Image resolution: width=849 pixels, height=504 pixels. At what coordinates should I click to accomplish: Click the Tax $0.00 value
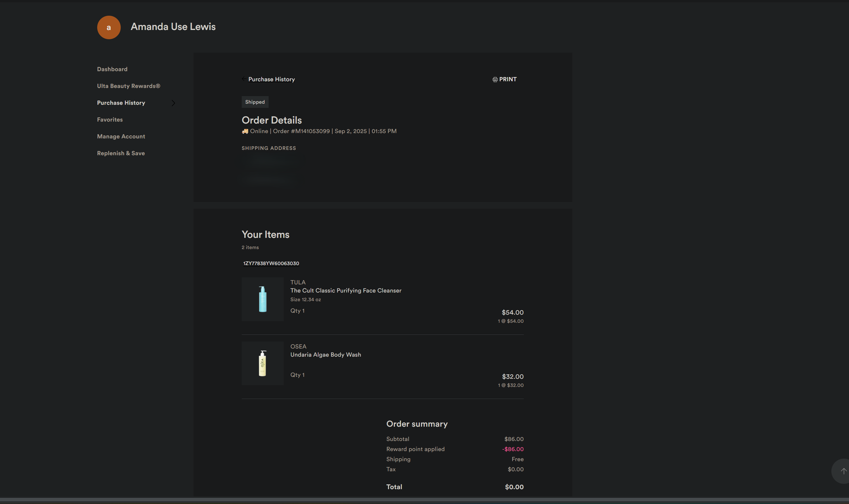[515, 469]
